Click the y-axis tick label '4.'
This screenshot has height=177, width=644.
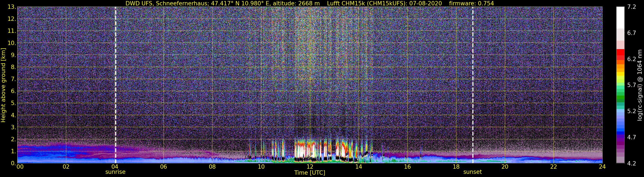click(x=13, y=115)
